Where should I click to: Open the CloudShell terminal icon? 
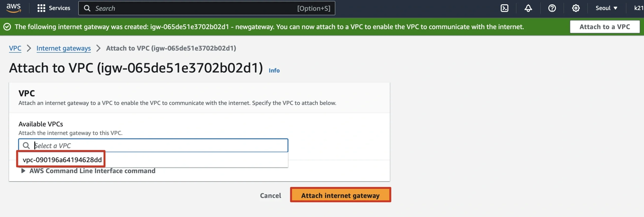504,8
